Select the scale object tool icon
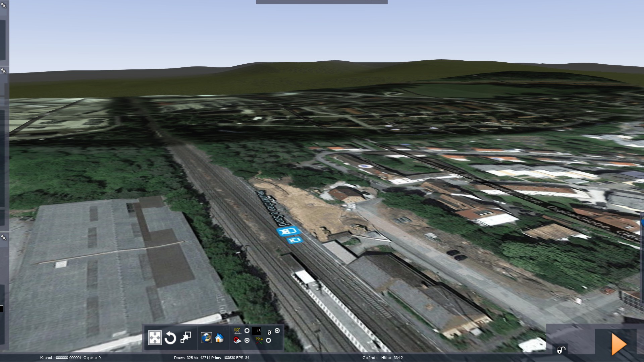 [185, 338]
